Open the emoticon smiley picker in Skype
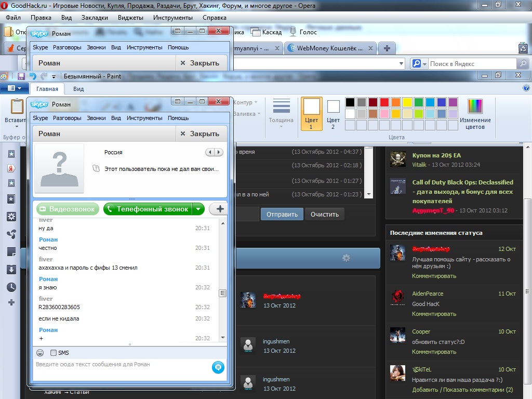532x399 pixels. pyautogui.click(x=40, y=353)
